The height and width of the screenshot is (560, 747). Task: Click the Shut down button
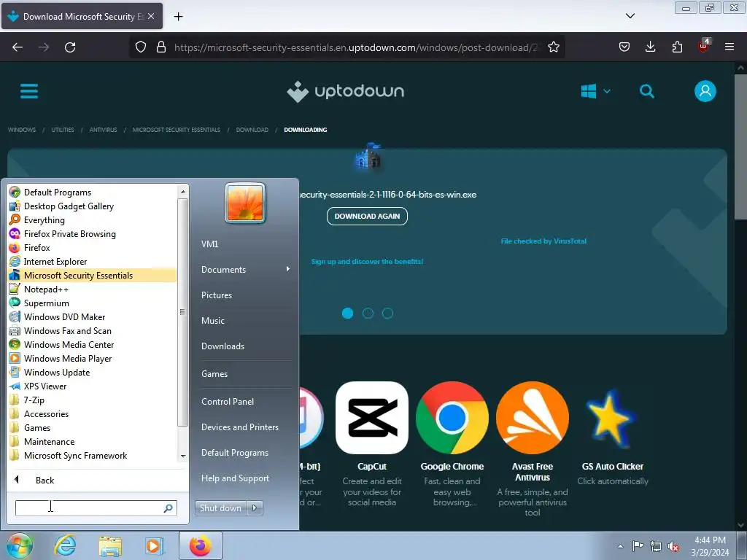click(x=220, y=508)
